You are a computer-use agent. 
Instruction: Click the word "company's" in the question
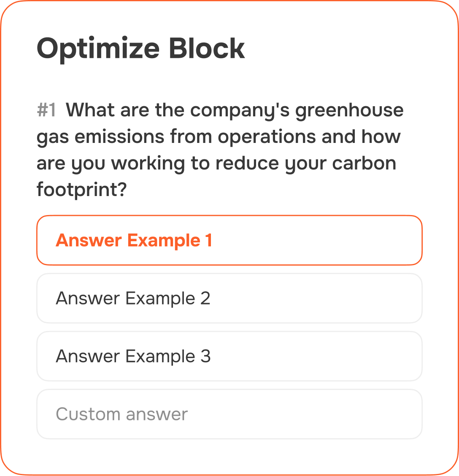(x=240, y=110)
